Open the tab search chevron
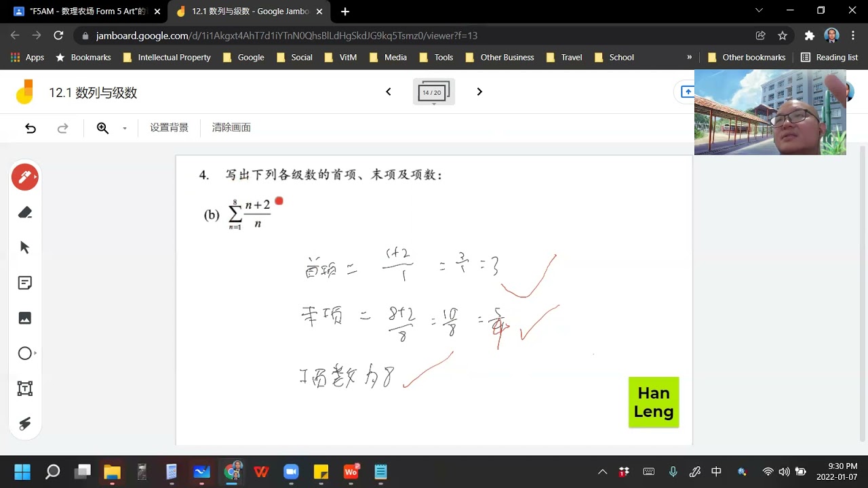The height and width of the screenshot is (488, 868). [x=759, y=11]
